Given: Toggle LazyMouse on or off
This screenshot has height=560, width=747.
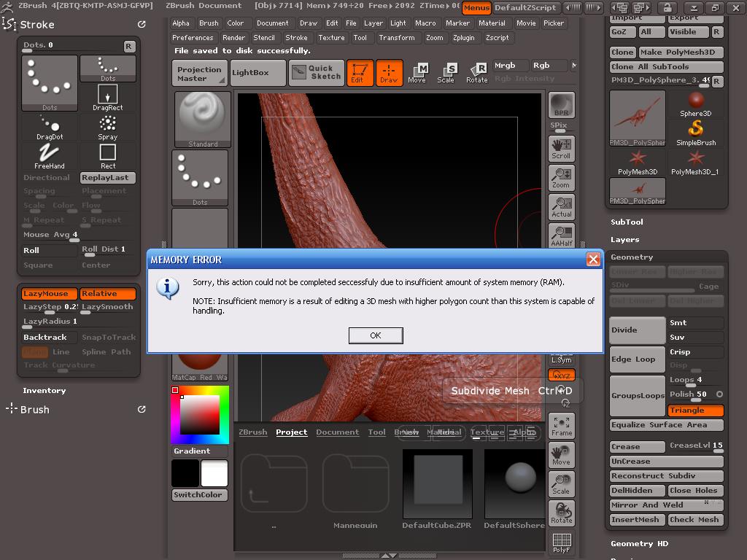Looking at the screenshot, I should (x=49, y=294).
